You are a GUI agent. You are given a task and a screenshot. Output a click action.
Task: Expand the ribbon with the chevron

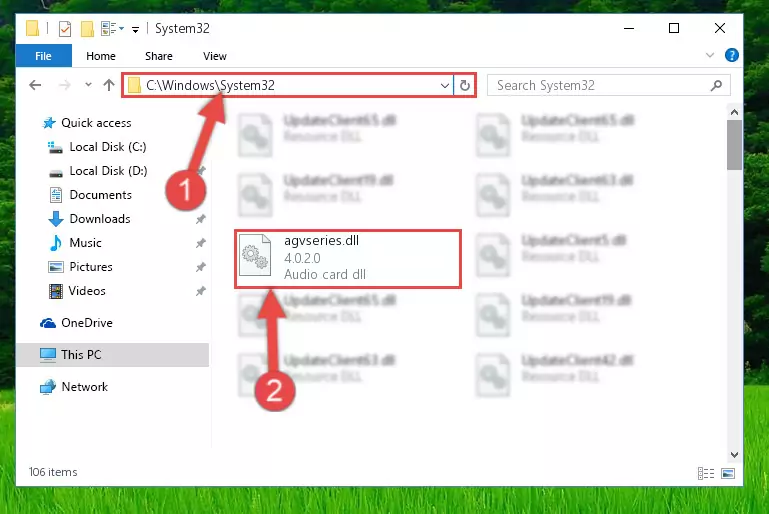pyautogui.click(x=710, y=55)
